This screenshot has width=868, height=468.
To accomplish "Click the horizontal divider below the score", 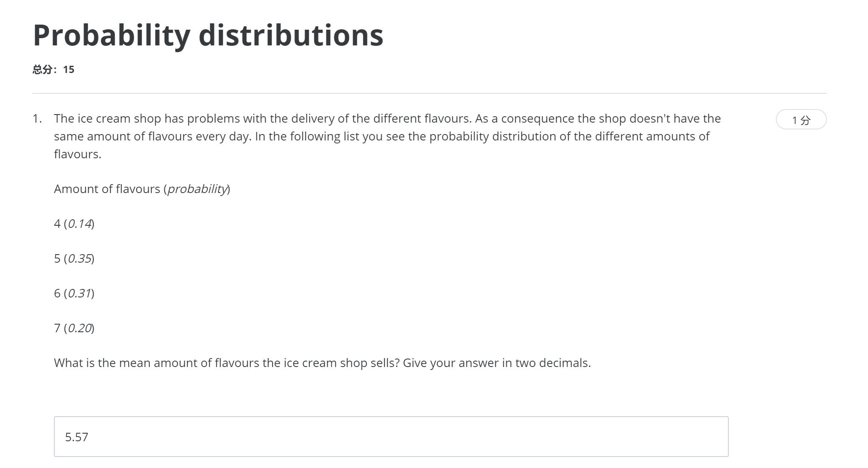I will tap(429, 93).
